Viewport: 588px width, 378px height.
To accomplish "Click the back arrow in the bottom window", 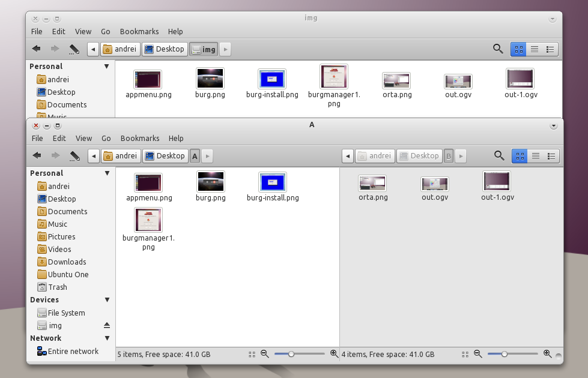I will click(37, 155).
